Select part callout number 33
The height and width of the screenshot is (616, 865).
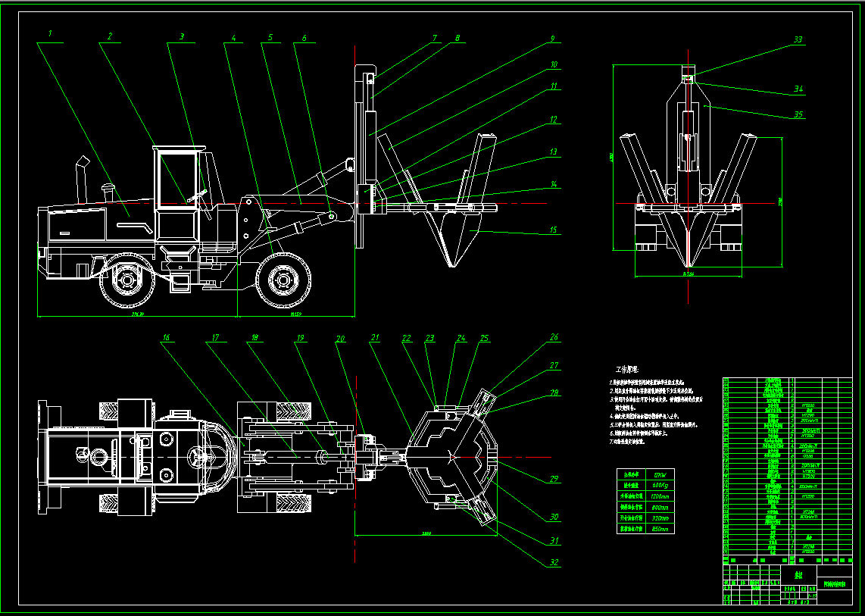tap(798, 39)
